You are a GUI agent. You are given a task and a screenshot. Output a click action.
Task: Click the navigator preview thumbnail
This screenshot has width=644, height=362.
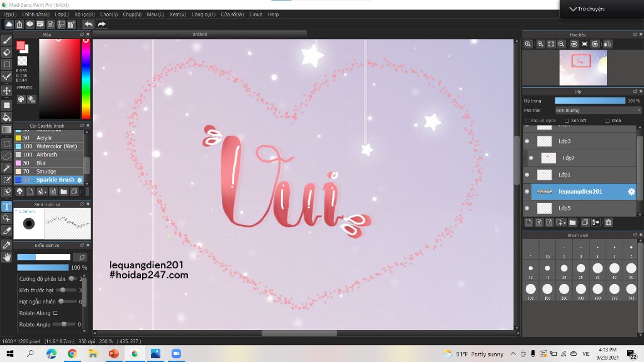point(583,68)
